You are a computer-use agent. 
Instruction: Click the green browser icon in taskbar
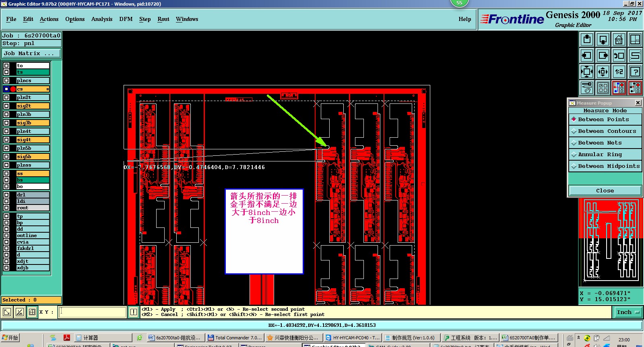[x=140, y=338]
